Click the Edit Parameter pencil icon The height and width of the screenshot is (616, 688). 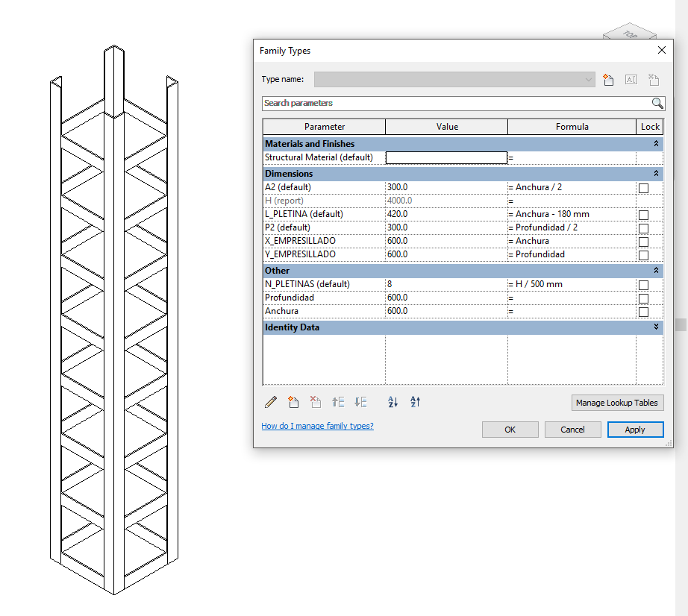[x=271, y=402]
